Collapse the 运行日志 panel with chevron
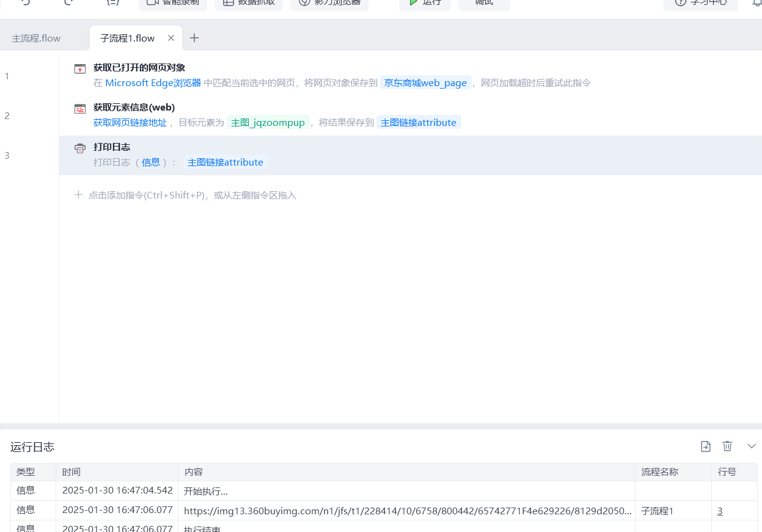The image size is (762, 532). 752,446
